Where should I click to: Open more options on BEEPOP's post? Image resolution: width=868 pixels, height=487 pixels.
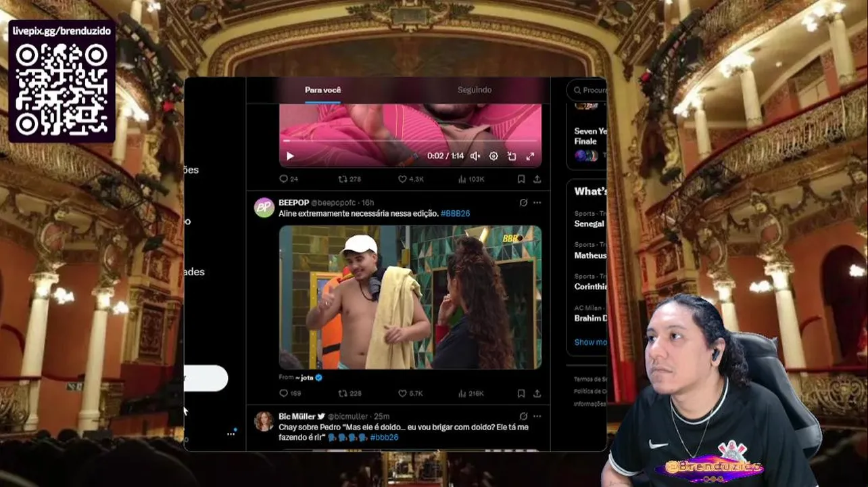coord(537,203)
